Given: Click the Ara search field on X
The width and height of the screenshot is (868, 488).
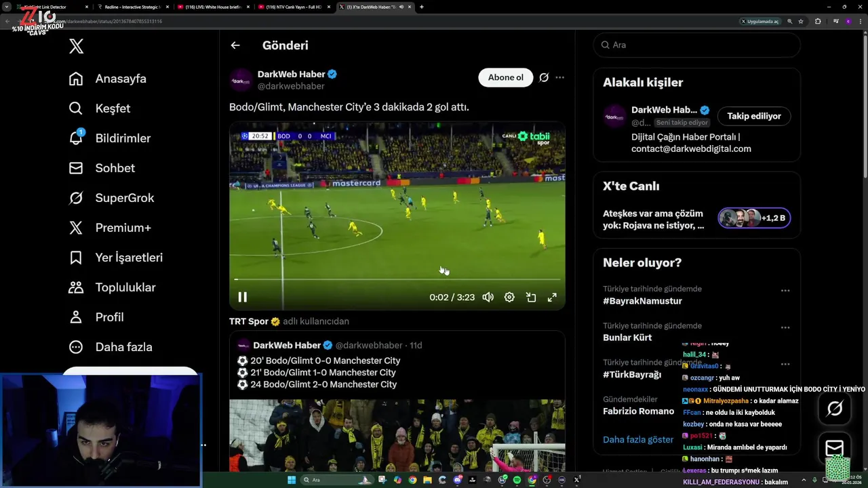Looking at the screenshot, I should (x=697, y=45).
